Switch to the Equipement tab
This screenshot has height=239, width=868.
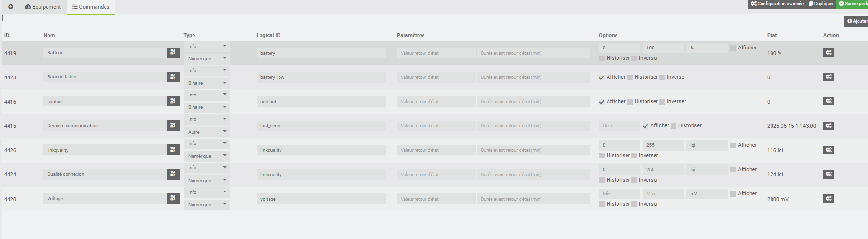pyautogui.click(x=43, y=7)
